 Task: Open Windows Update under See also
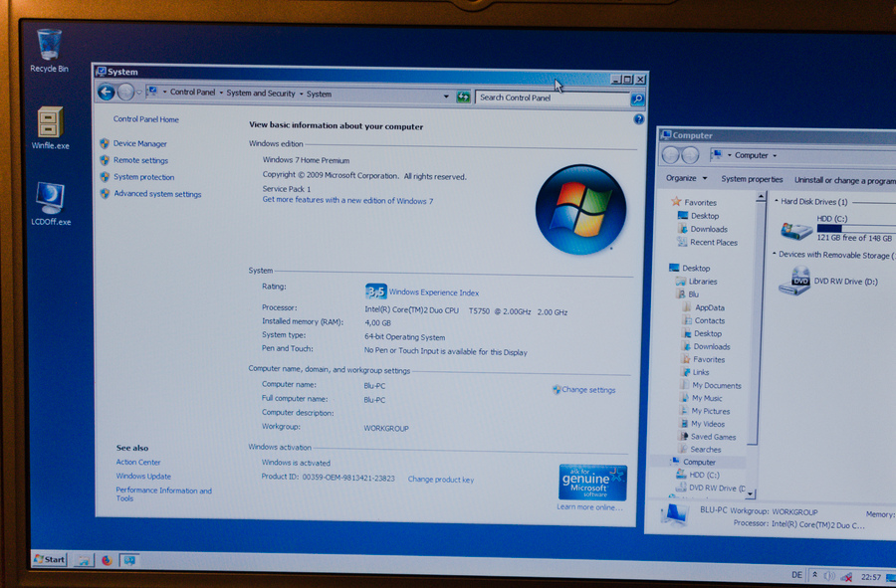[x=143, y=477]
